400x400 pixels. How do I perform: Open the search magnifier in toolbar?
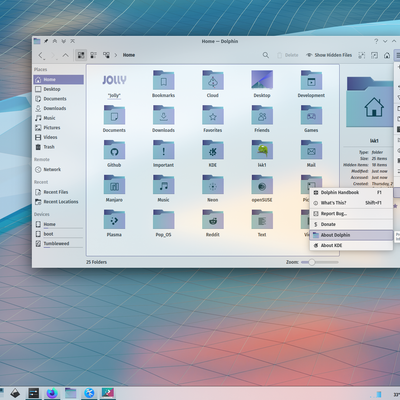pos(266,55)
